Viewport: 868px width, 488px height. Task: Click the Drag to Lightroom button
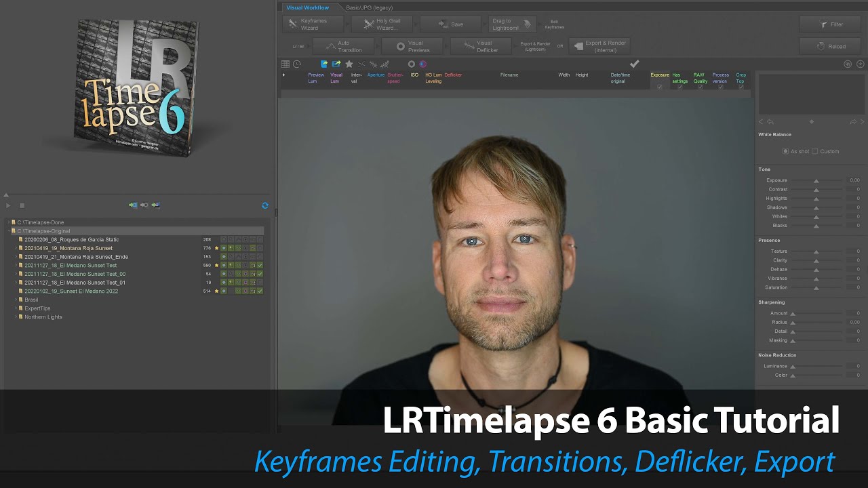(513, 24)
